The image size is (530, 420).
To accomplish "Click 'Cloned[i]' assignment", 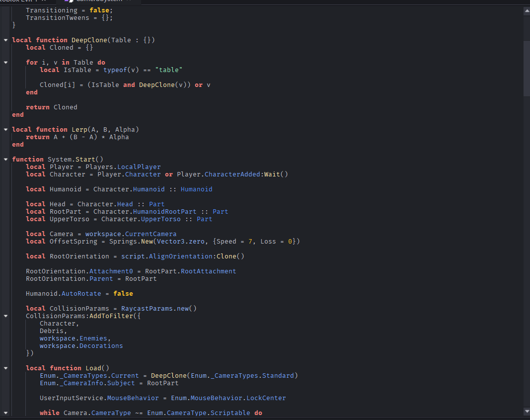I will click(x=58, y=84).
